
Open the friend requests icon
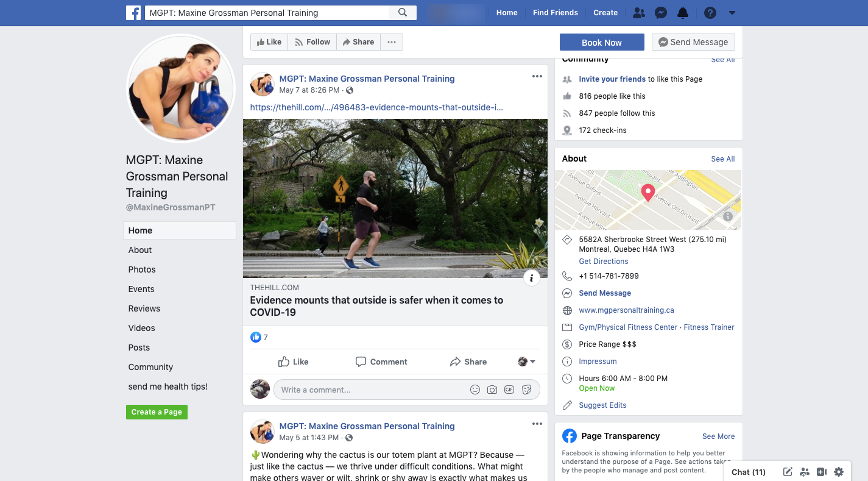[x=638, y=13]
